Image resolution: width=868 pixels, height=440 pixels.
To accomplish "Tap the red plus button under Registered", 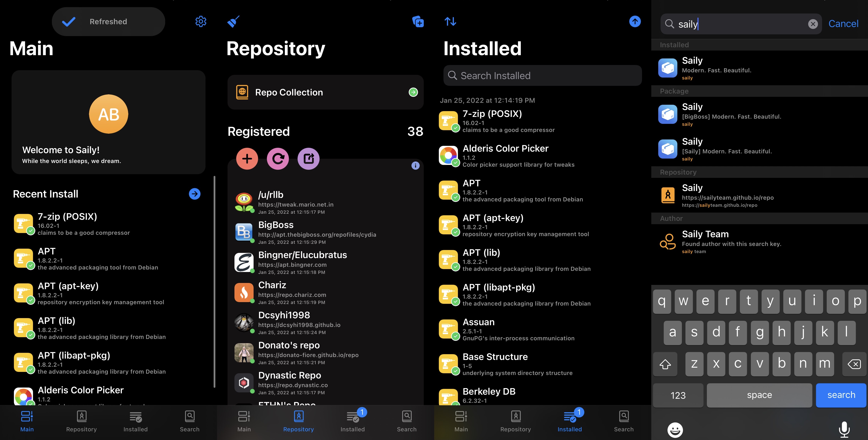I will tap(247, 159).
